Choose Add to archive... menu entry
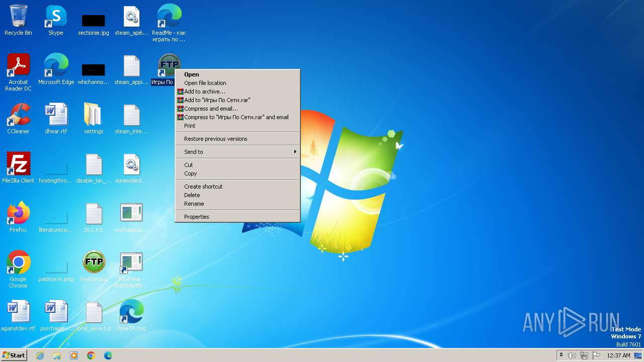The height and width of the screenshot is (362, 644). [x=237, y=92]
